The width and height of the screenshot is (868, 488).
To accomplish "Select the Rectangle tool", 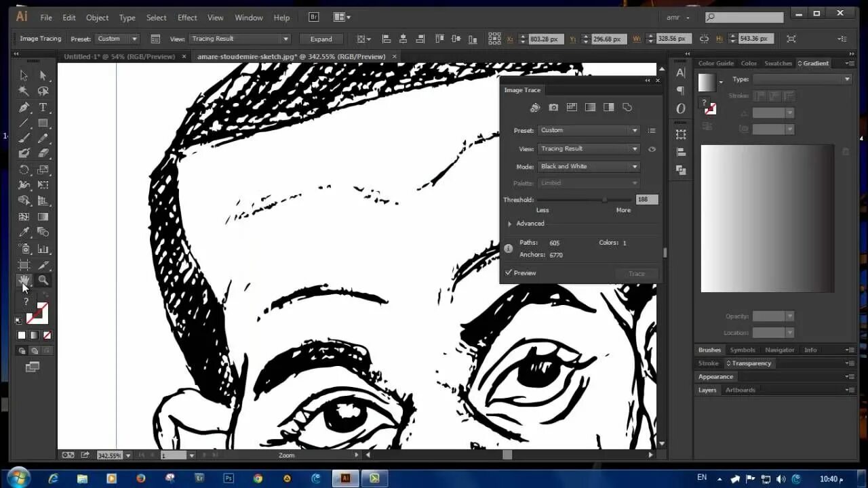I will point(43,123).
